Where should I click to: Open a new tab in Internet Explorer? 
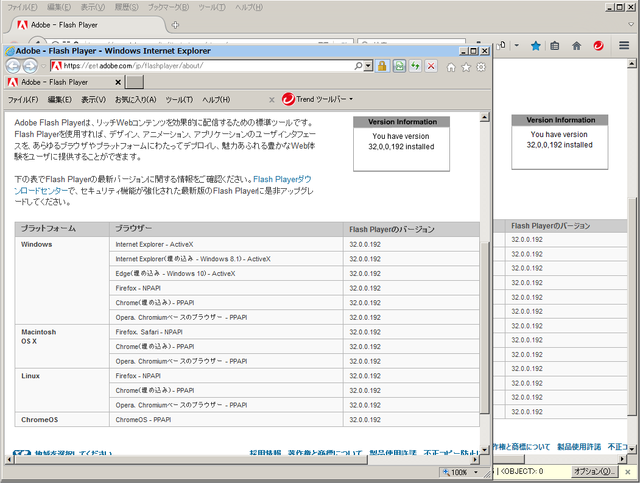134,82
